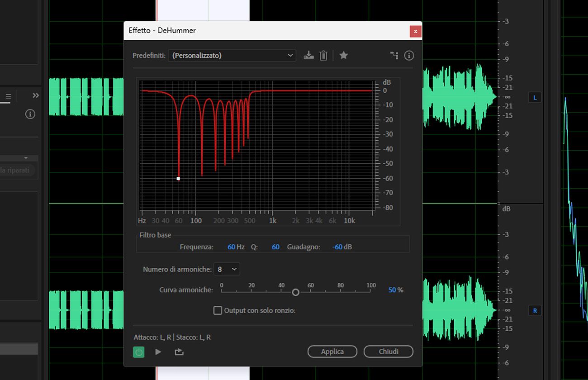Click the Frequenza value field
This screenshot has width=588, height=380.
(231, 247)
